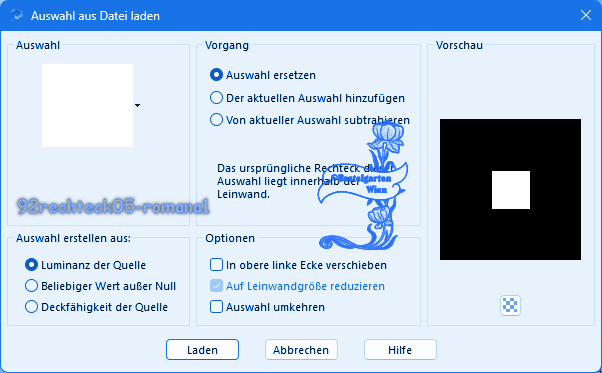
Task: Open the Auswahl selection dropdown arrow
Action: pos(137,106)
